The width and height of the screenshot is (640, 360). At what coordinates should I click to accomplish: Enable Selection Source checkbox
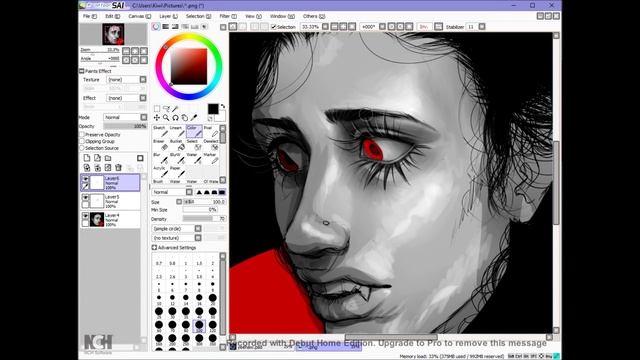coord(82,148)
